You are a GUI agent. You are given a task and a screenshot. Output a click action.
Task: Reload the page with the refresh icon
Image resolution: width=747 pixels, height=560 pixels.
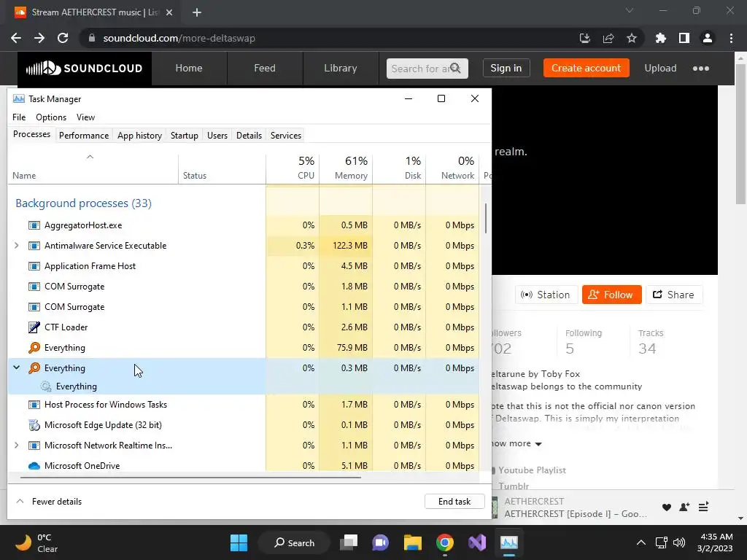click(63, 38)
